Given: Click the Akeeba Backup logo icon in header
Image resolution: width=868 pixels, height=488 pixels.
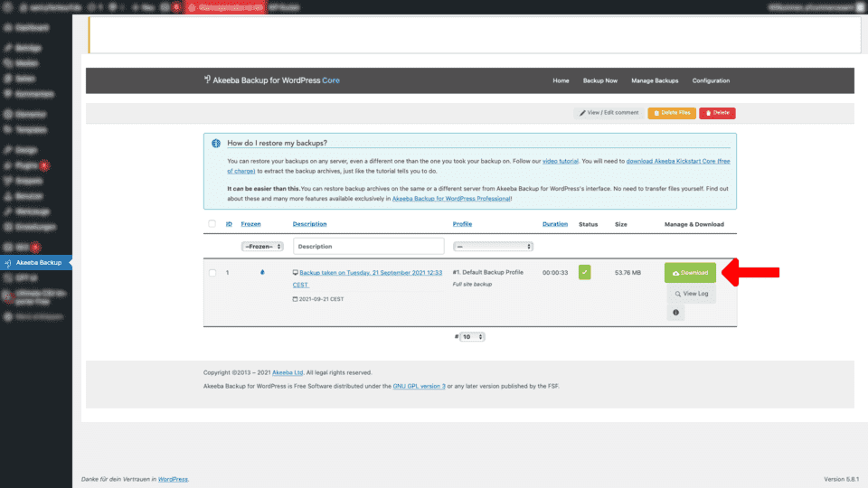Looking at the screenshot, I should coord(207,80).
